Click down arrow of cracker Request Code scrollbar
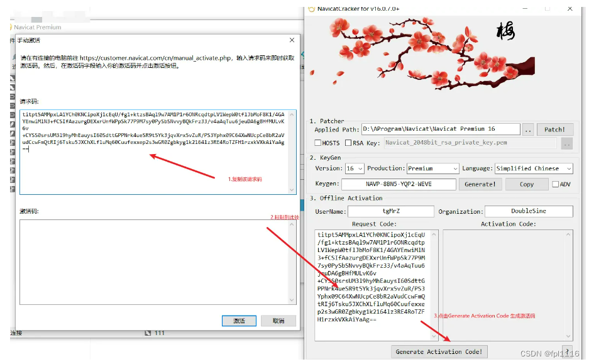589x364 pixels. pyautogui.click(x=434, y=336)
